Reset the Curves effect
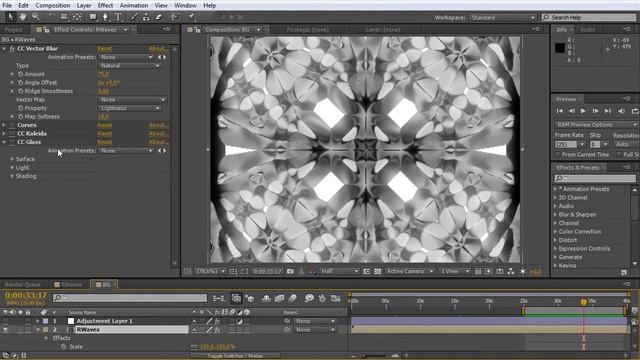Screen dimensions: 640x360 [104, 125]
